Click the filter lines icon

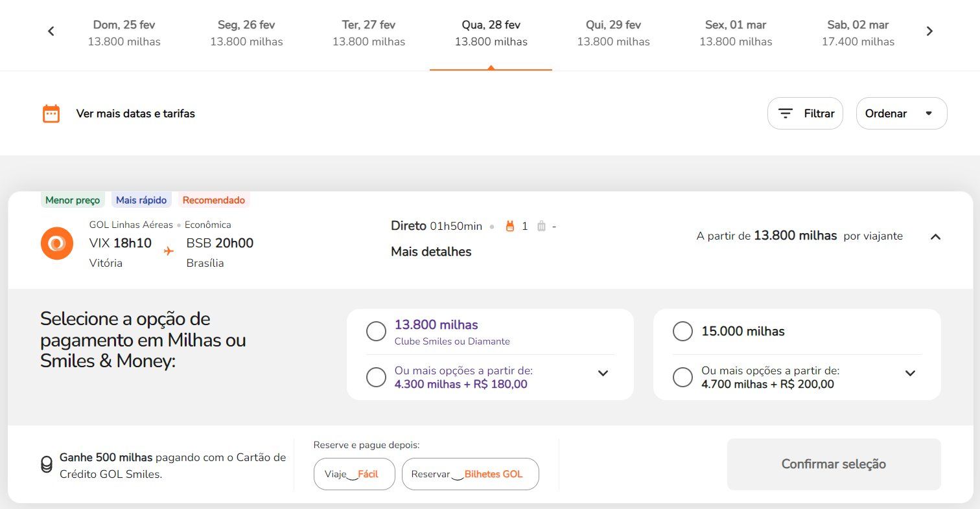click(786, 113)
